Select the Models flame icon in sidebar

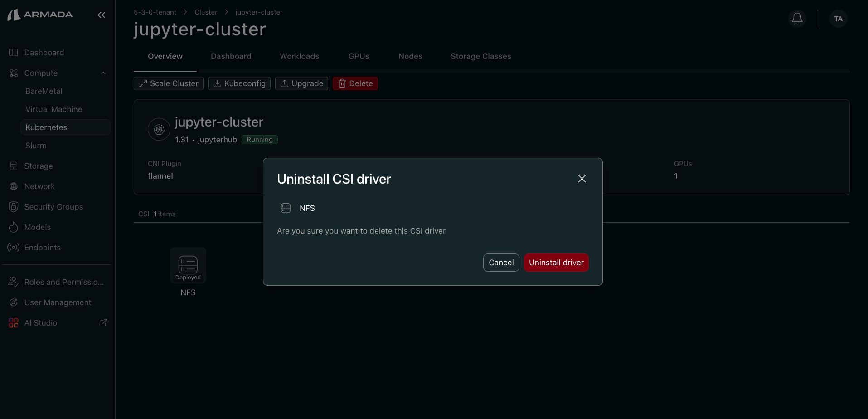pos(13,227)
